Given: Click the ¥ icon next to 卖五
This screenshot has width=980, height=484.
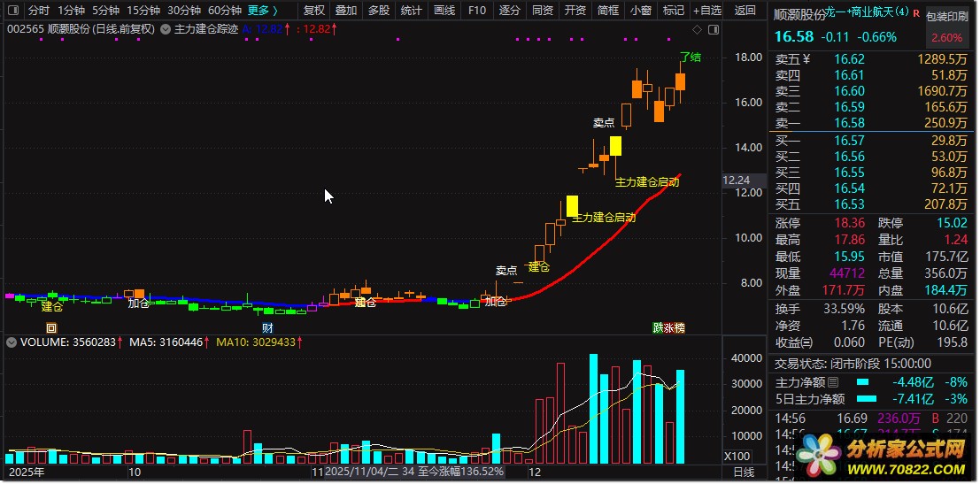Looking at the screenshot, I should [806, 59].
